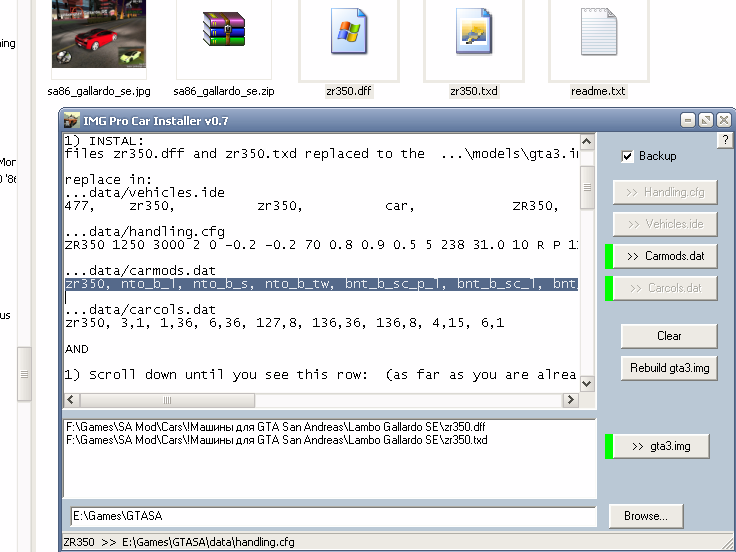Click the E:\Games\GTASA path field
Screen dimensions: 736x552
330,517
